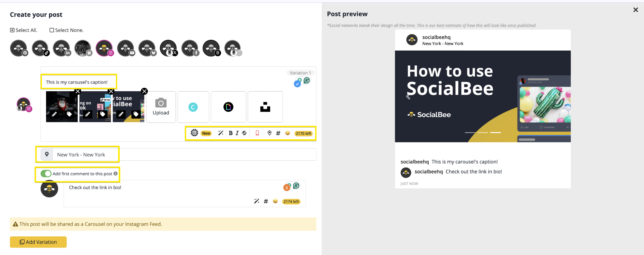
Task: Open the GIPHY media tile
Action: (x=228, y=107)
